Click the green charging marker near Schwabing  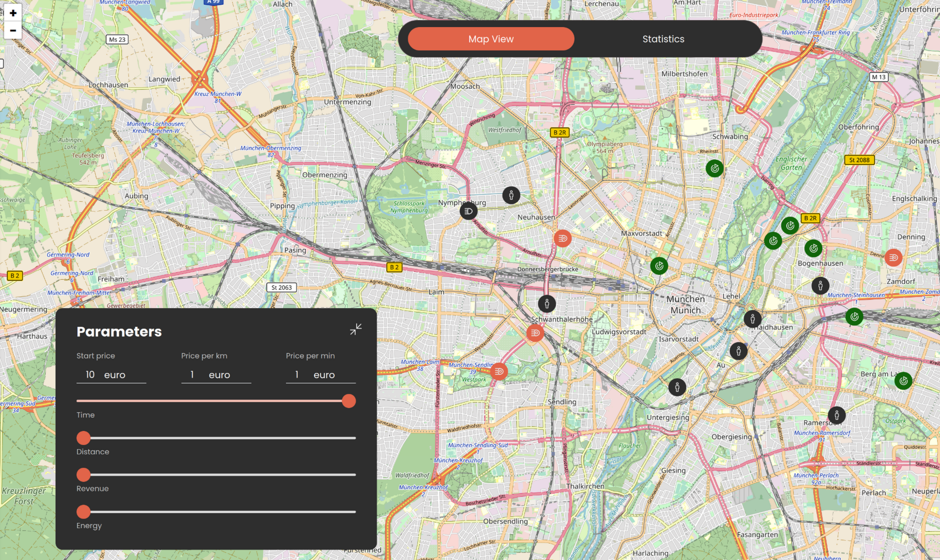[x=714, y=168]
